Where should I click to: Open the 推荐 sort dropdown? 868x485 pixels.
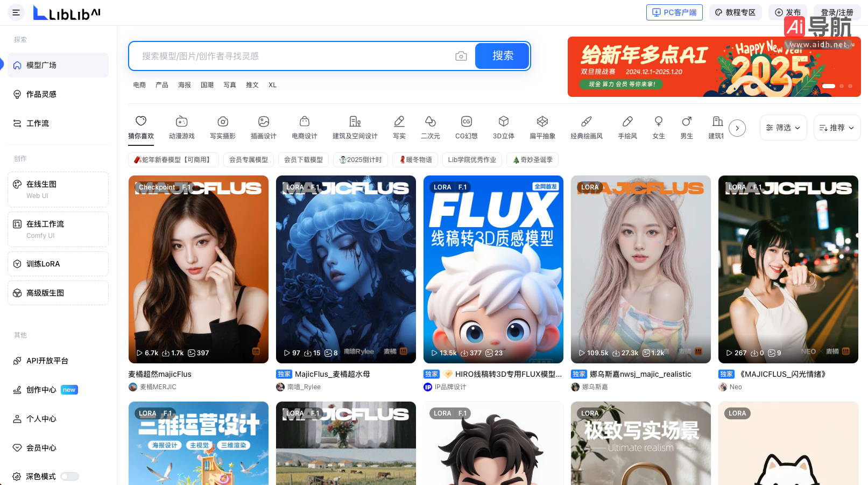tap(837, 128)
